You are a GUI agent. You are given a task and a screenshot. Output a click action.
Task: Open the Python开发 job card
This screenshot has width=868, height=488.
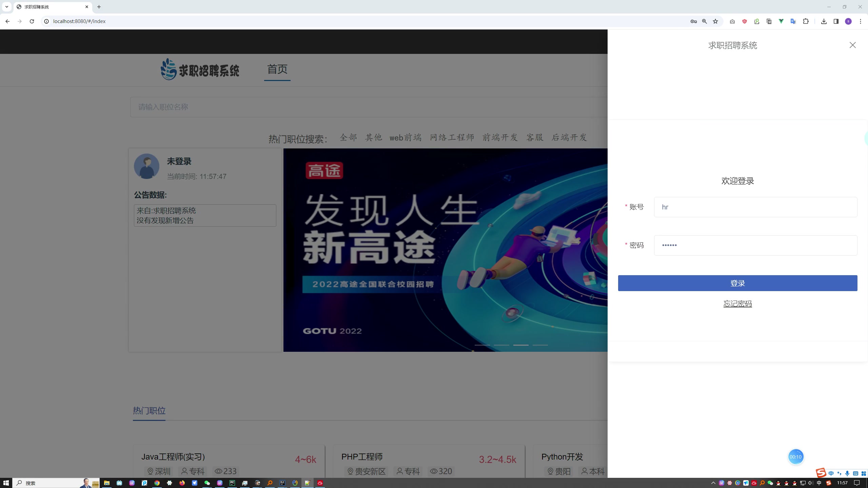pyautogui.click(x=571, y=462)
